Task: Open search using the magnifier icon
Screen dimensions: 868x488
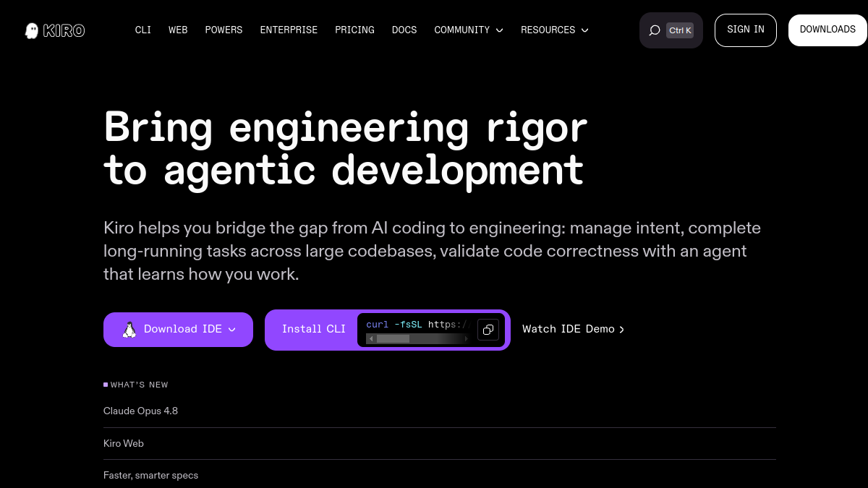Action: pos(655,30)
